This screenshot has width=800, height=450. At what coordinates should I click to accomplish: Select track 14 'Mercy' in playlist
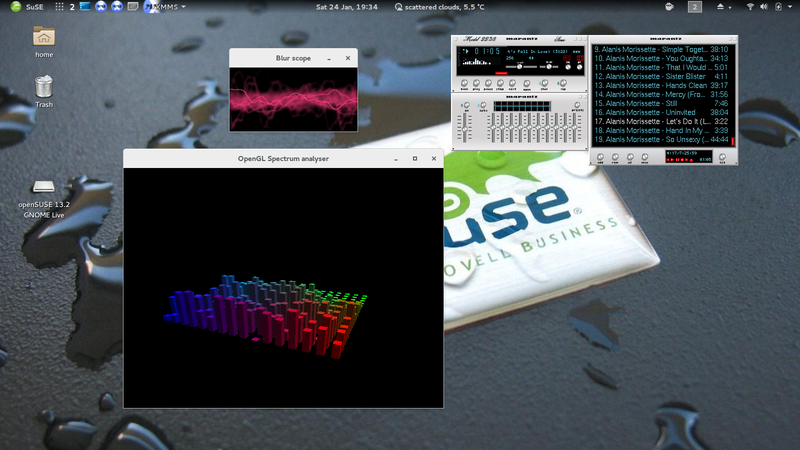[661, 94]
